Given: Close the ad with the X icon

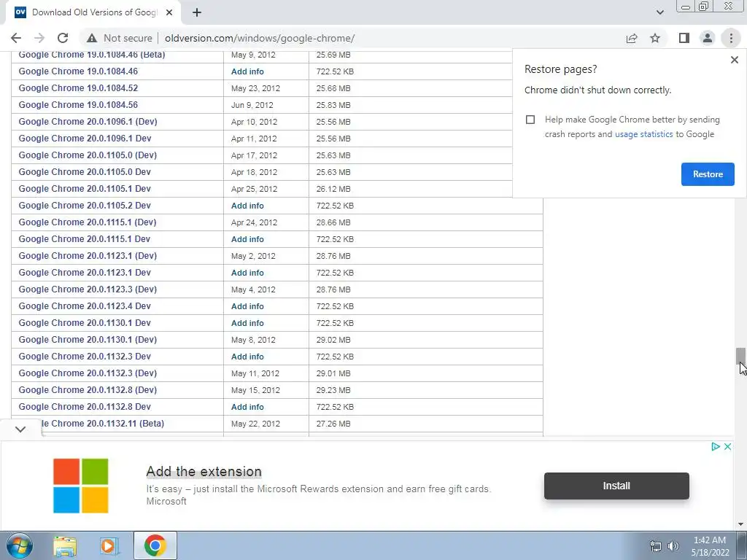Looking at the screenshot, I should pos(727,447).
